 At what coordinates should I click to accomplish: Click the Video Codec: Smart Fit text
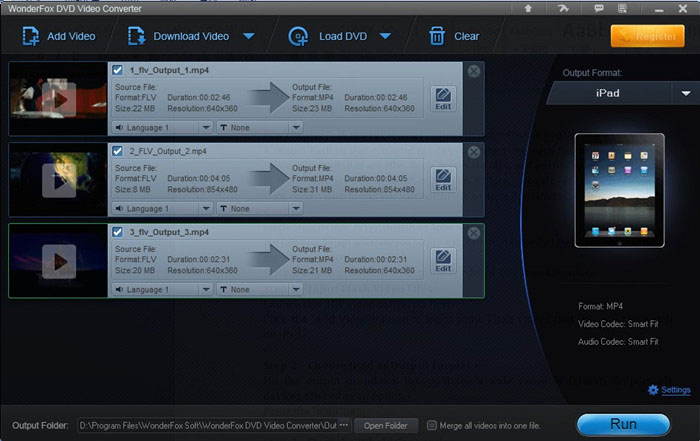(618, 324)
